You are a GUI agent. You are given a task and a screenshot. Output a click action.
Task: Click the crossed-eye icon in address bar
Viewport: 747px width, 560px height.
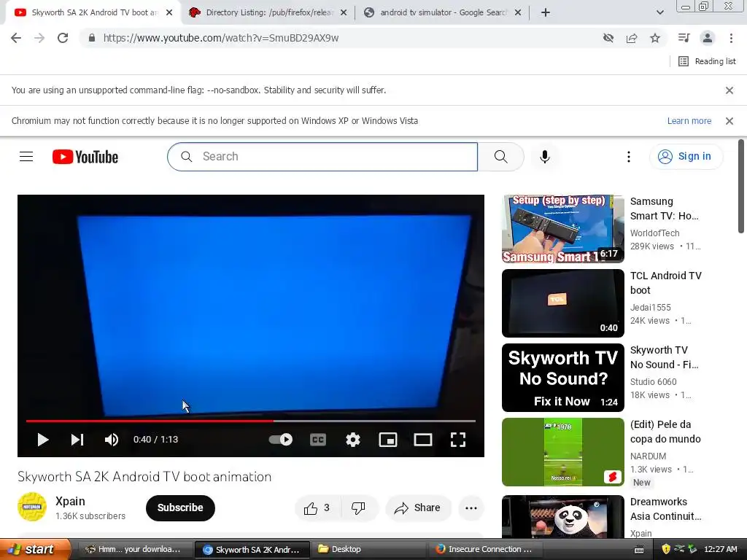608,38
